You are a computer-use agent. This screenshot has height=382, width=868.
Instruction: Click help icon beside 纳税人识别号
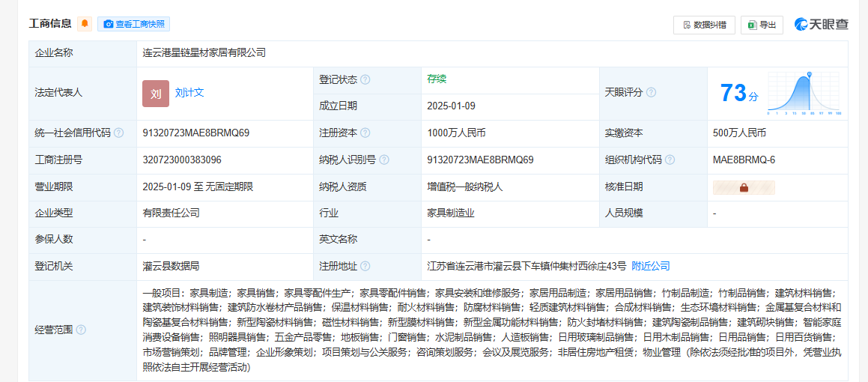pyautogui.click(x=384, y=160)
